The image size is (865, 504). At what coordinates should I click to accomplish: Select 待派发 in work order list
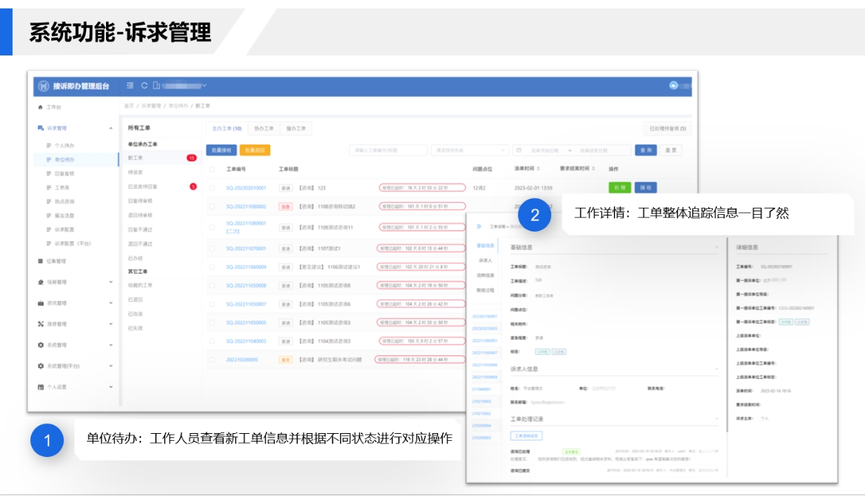point(135,172)
